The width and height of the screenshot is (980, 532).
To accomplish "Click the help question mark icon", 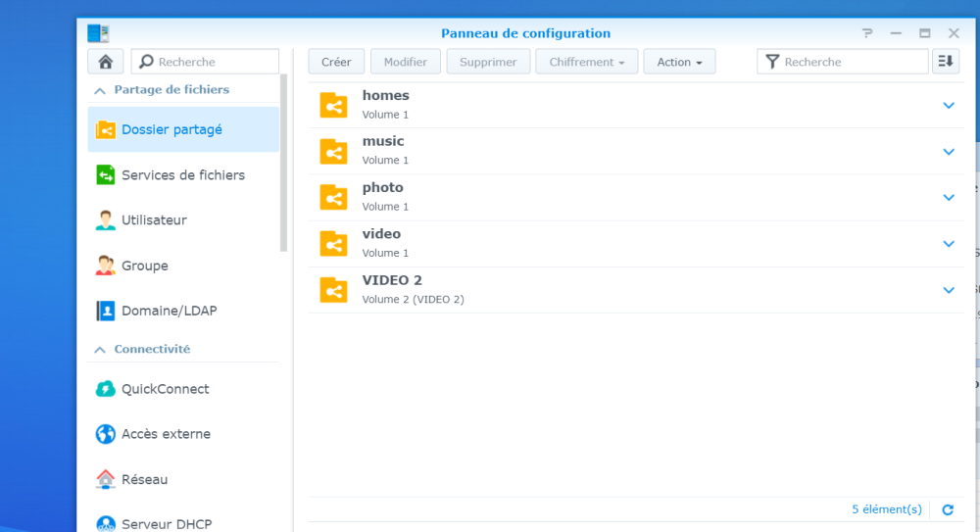I will [867, 33].
